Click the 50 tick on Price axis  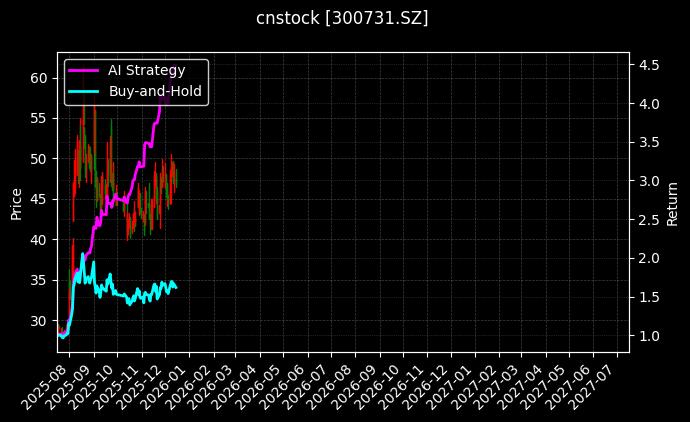(x=38, y=159)
